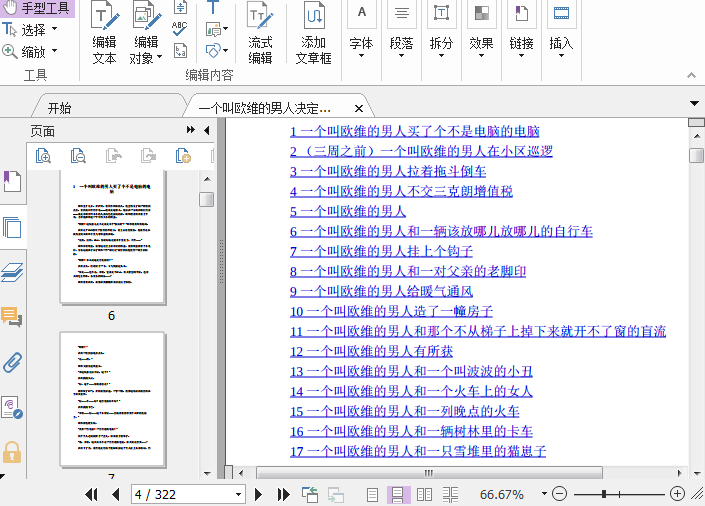Open chapter 13 link 一个叫波波的小丑
Viewport: 705px width, 506px height.
click(x=411, y=372)
